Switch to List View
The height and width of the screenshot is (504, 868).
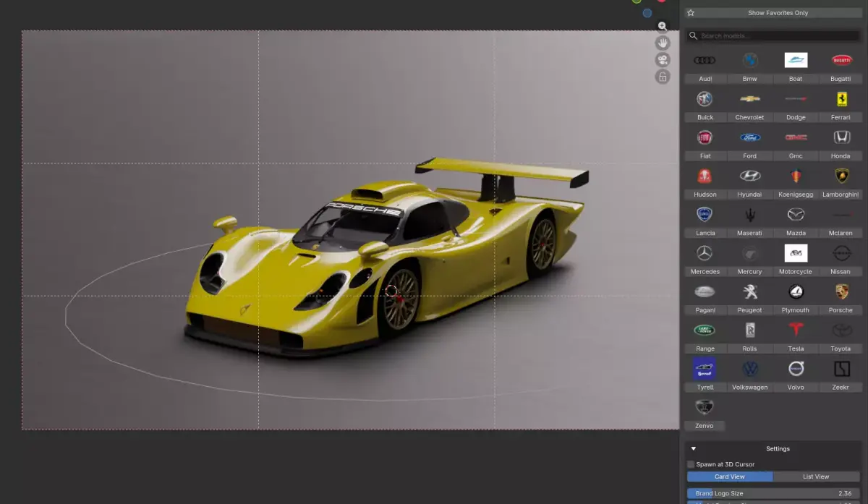click(816, 477)
